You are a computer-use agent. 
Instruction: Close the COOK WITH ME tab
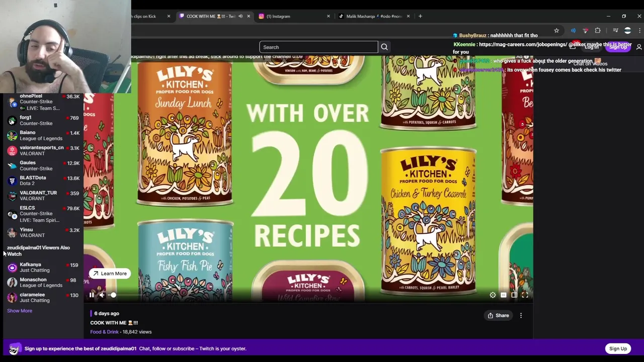pos(249,16)
